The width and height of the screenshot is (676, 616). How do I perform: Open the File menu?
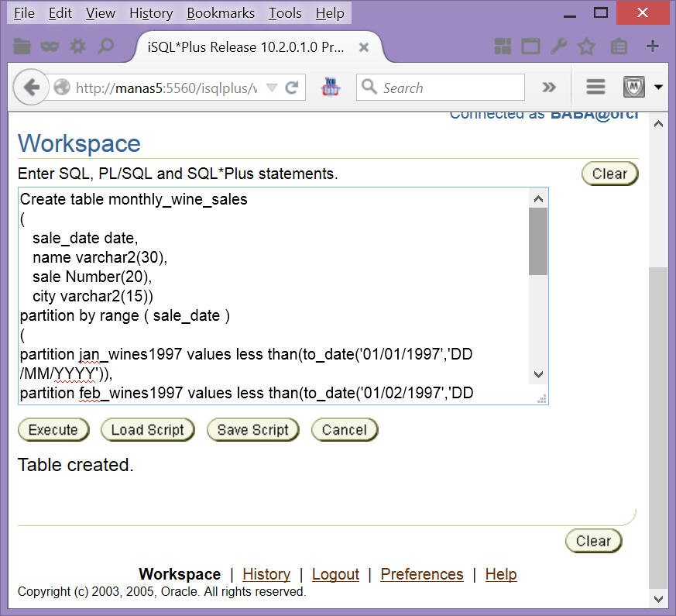click(24, 13)
